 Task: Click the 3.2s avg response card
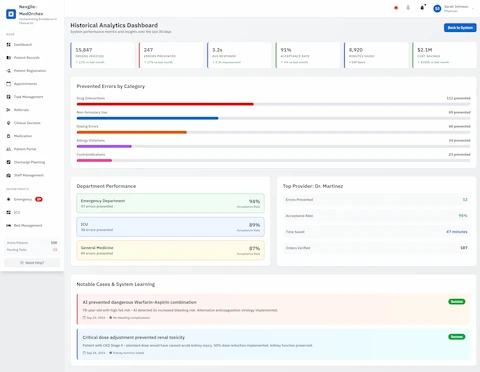(239, 55)
